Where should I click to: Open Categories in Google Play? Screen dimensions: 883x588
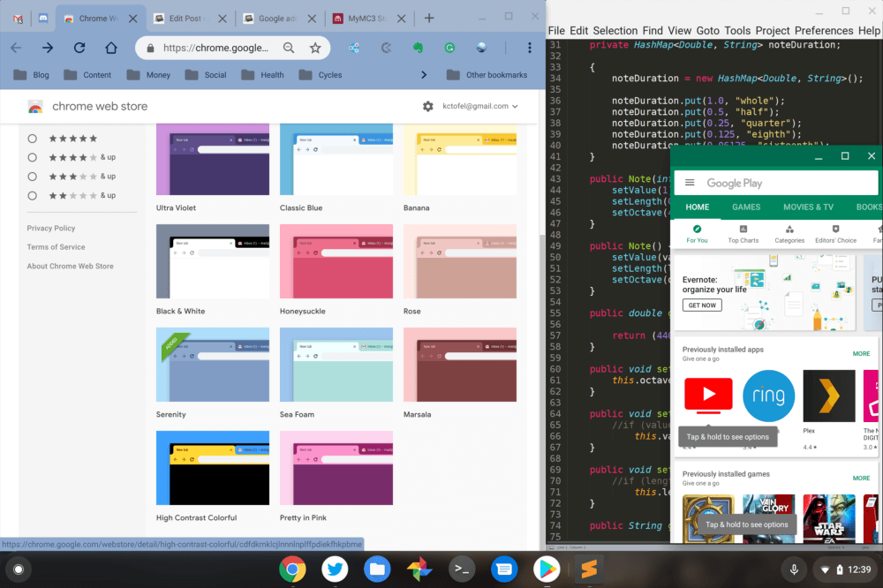pos(789,234)
